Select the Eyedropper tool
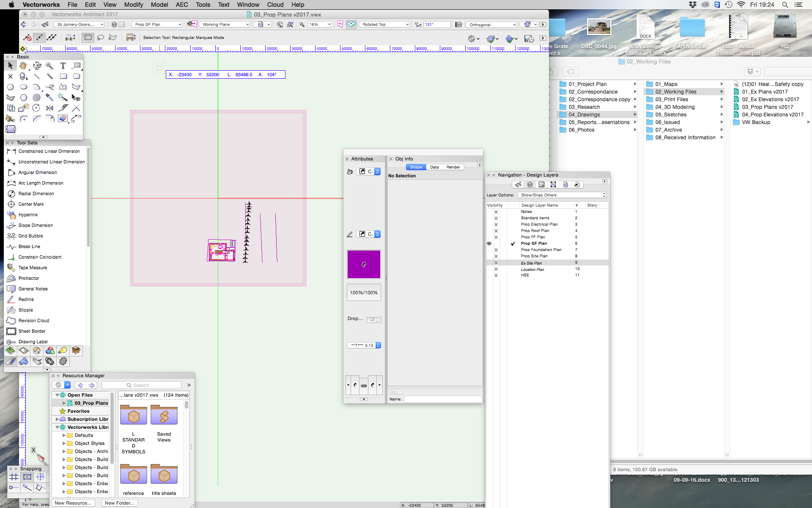Image resolution: width=812 pixels, height=508 pixels. (x=49, y=97)
